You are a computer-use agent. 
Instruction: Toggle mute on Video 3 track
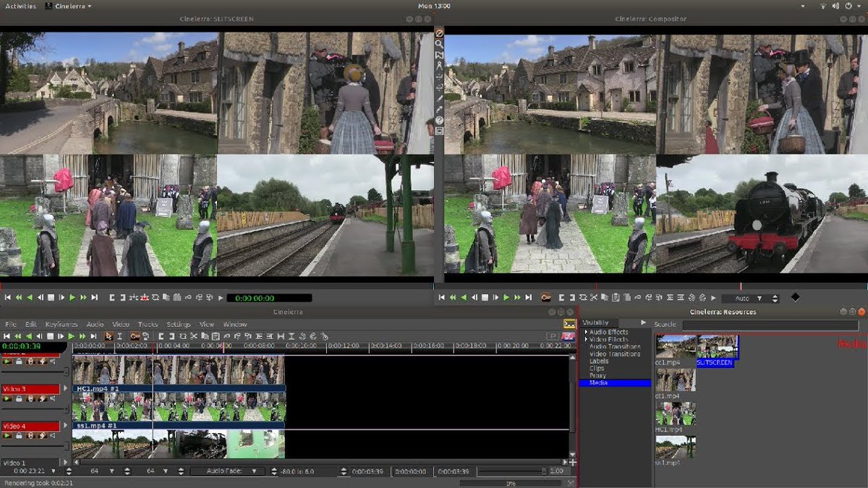[x=53, y=398]
